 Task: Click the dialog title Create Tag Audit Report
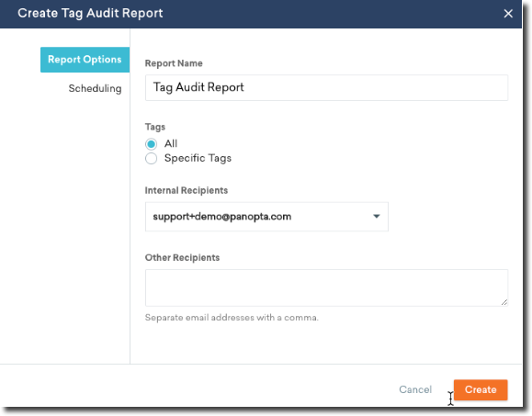point(90,13)
